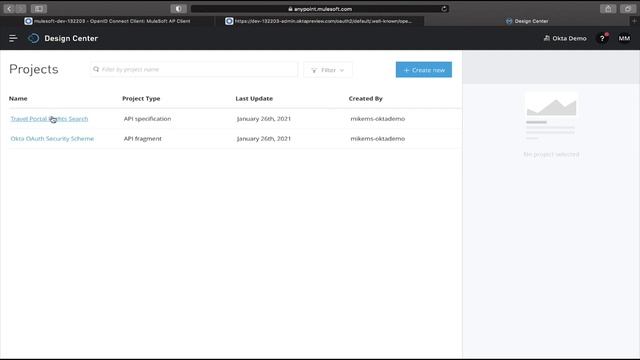Image resolution: width=640 pixels, height=360 pixels.
Task: Click the browser forward button
Action: (21, 9)
